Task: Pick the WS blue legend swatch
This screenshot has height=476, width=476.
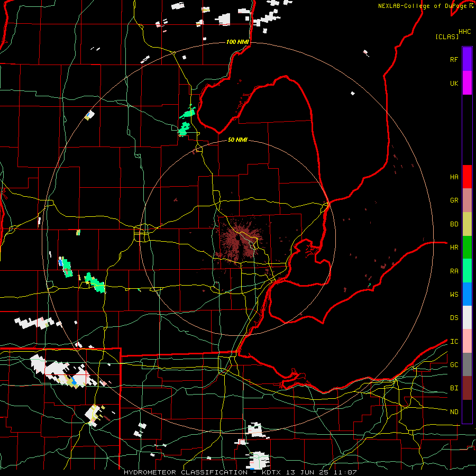Action: click(x=467, y=294)
